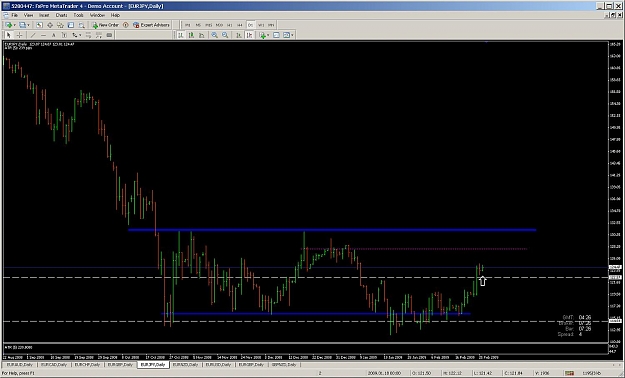Select the Trendline drawing tool
The image size is (625, 378).
point(33,35)
